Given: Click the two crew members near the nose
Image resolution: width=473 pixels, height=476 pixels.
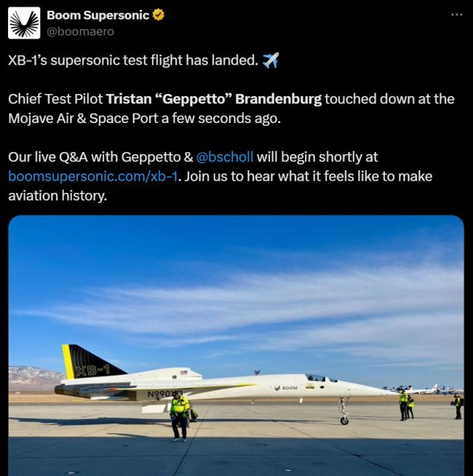Looking at the screenshot, I should [406, 405].
